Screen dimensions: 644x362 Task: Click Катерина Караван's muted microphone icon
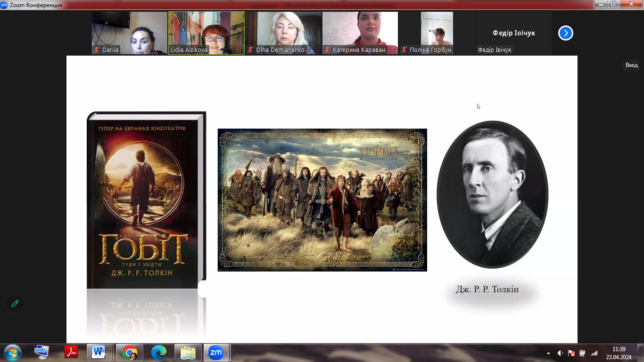coord(328,49)
